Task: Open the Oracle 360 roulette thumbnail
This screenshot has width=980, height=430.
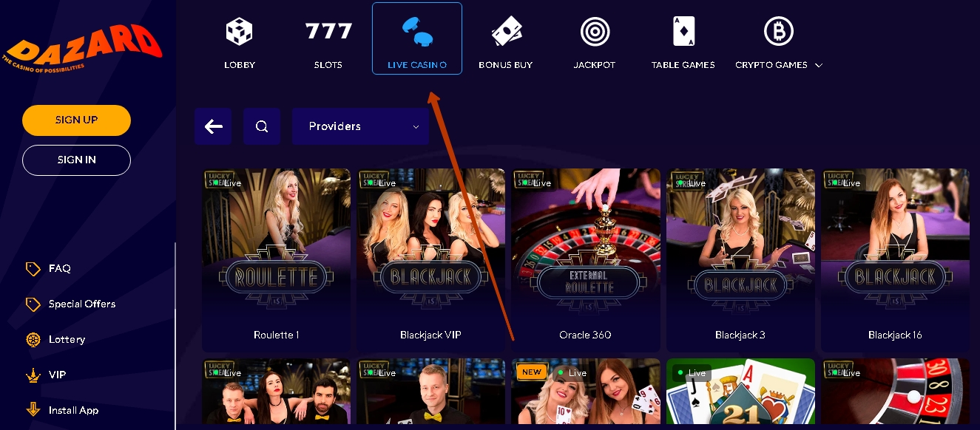Action: pyautogui.click(x=586, y=260)
